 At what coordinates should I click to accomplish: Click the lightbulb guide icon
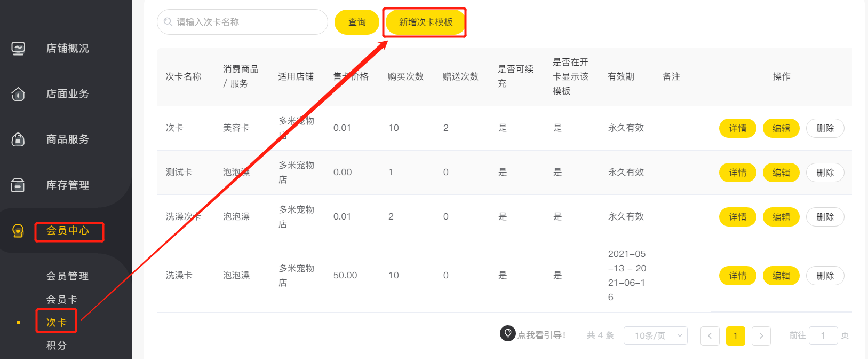pos(507,333)
